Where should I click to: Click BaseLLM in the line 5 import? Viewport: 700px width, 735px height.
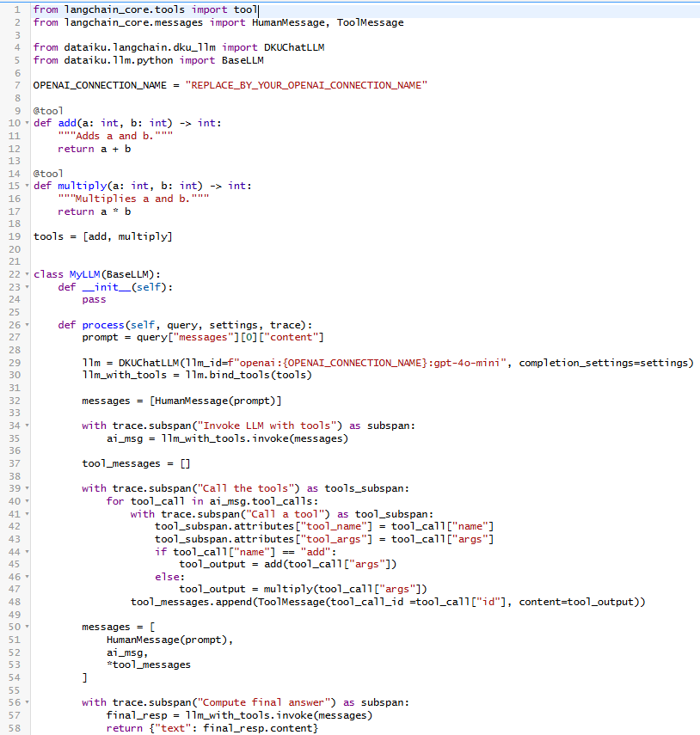(x=243, y=60)
